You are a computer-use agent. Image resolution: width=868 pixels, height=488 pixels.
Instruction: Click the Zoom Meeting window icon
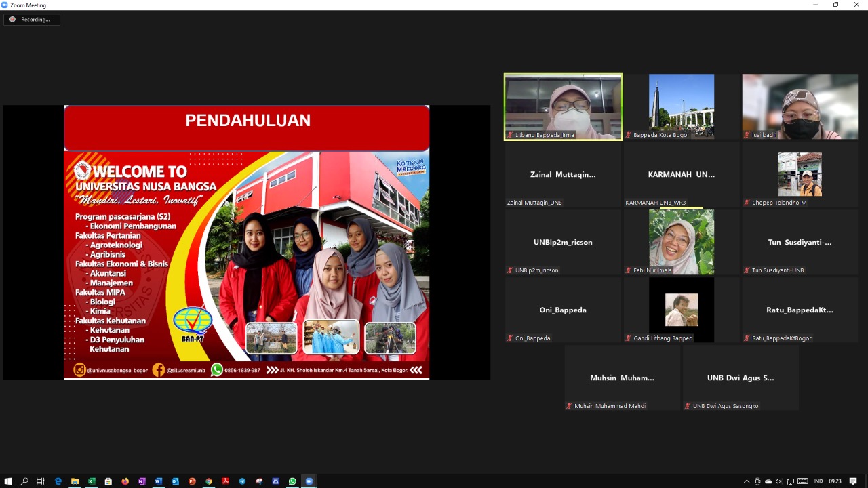(5, 5)
